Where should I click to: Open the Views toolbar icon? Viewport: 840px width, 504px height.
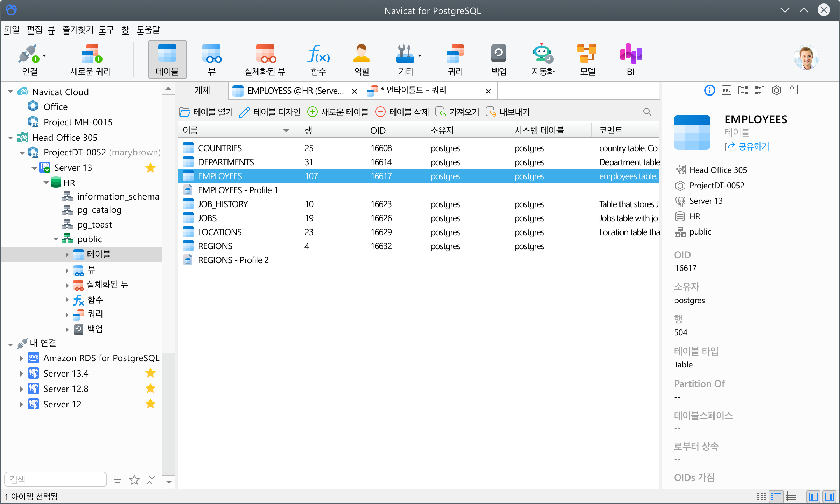pyautogui.click(x=211, y=59)
